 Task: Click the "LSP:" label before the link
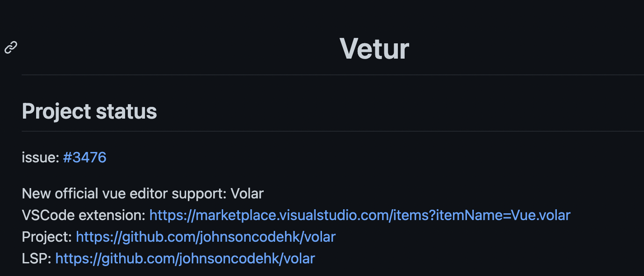[37, 258]
